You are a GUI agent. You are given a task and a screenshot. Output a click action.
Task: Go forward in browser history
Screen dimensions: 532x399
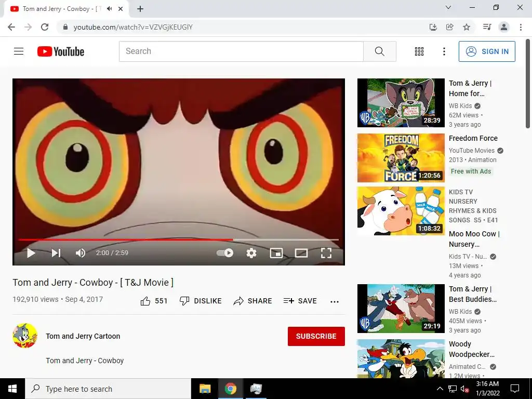click(28, 27)
